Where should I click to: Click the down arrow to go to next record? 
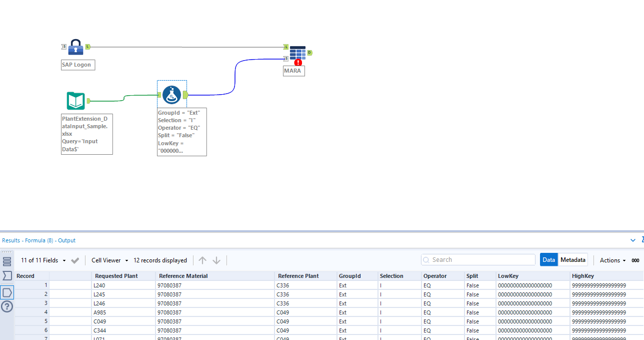[216, 260]
